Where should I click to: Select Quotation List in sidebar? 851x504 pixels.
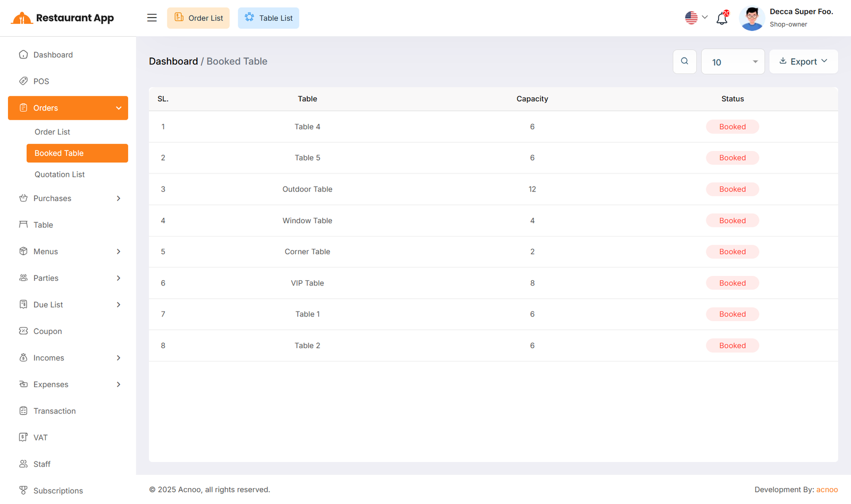click(60, 174)
